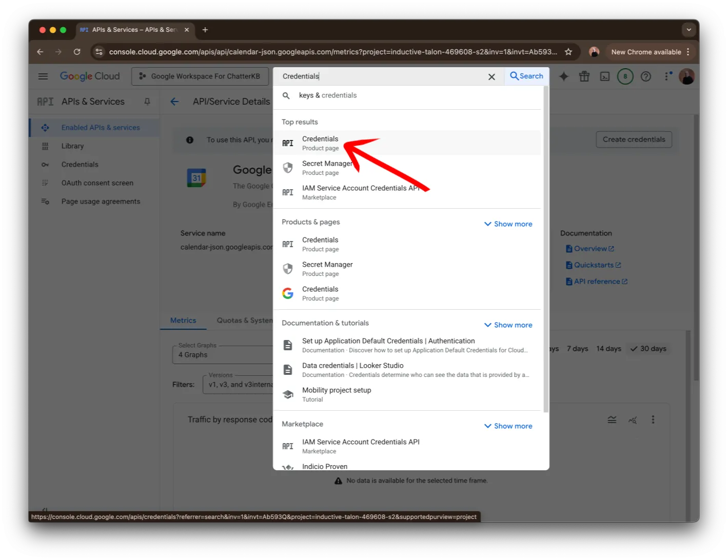The width and height of the screenshot is (728, 560).
Task: Switch to Quotas & System Limits tab
Action: coord(244,321)
